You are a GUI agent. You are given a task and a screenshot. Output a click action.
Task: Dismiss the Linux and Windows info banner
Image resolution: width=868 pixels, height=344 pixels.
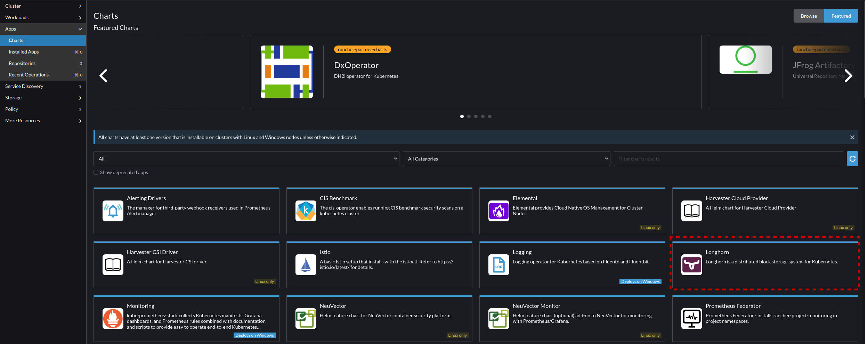click(x=852, y=137)
